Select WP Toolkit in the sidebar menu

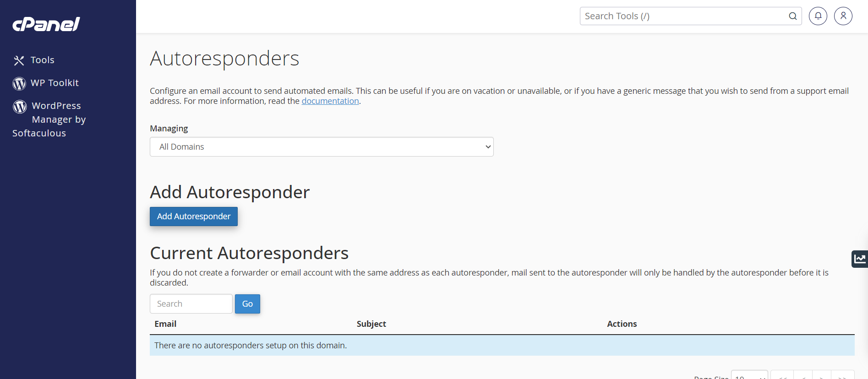55,83
